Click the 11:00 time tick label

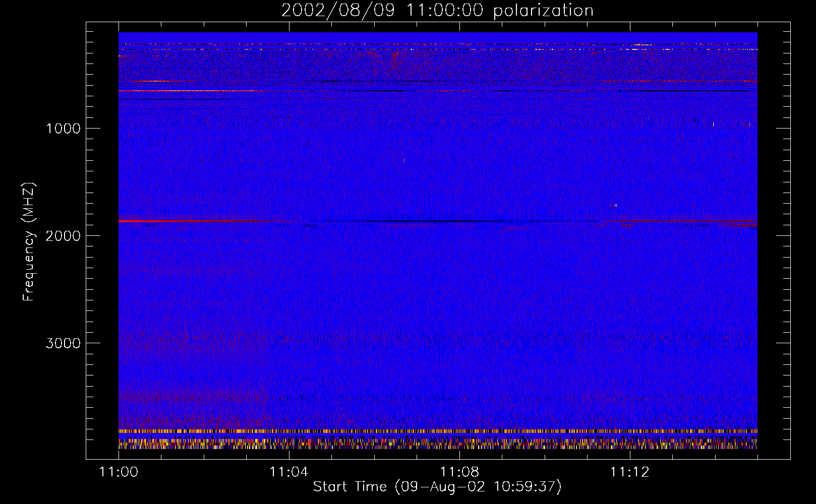(x=119, y=472)
